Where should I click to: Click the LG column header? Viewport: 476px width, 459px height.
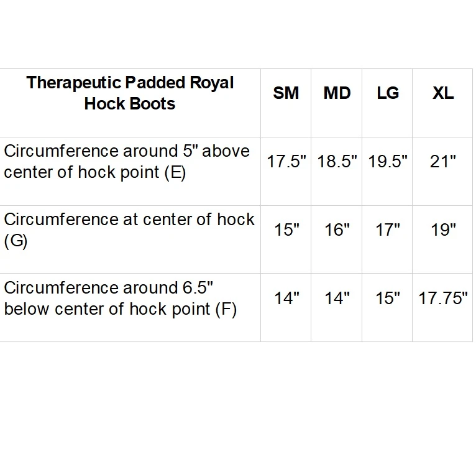click(x=387, y=93)
